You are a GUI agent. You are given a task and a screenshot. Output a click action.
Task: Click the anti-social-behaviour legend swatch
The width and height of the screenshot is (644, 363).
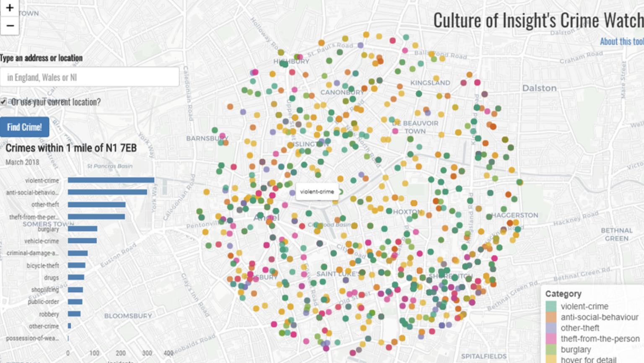pyautogui.click(x=551, y=317)
